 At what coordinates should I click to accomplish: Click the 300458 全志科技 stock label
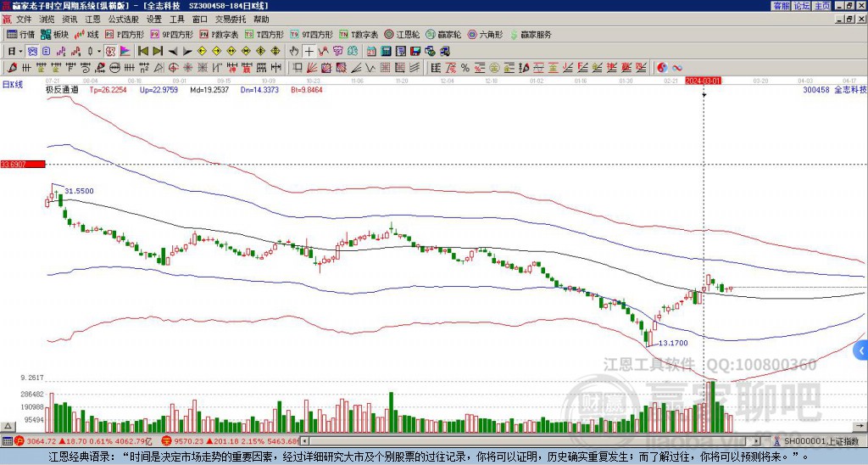pos(835,90)
